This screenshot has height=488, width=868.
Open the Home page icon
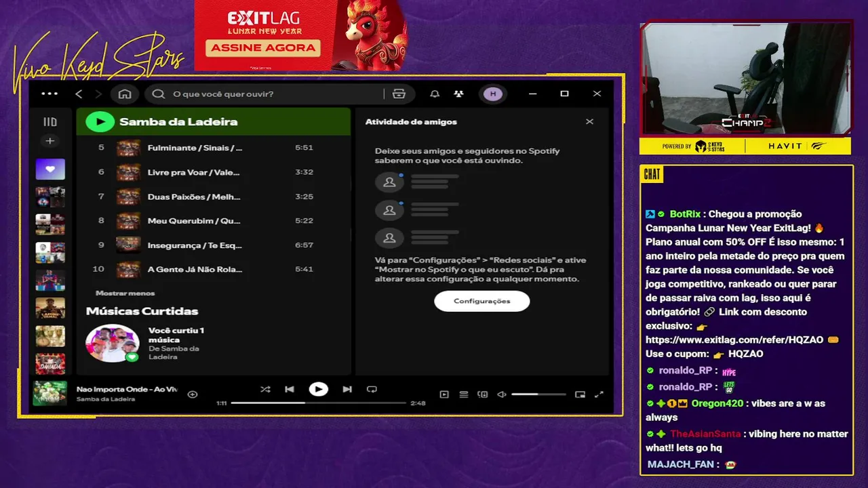tap(125, 94)
